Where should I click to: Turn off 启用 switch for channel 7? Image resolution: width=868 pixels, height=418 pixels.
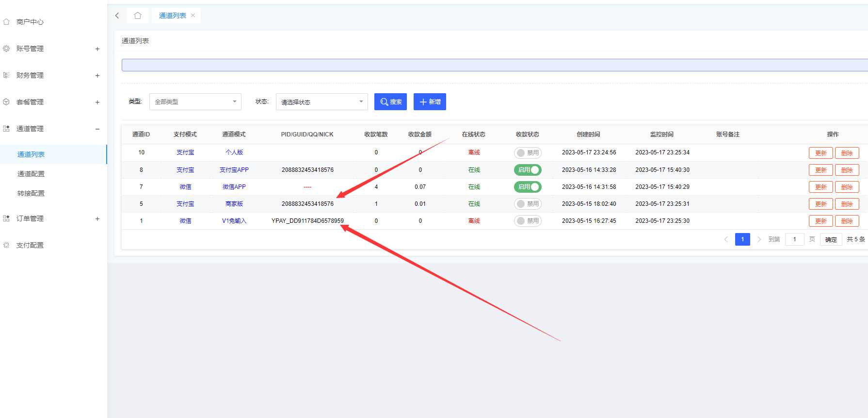pos(527,187)
